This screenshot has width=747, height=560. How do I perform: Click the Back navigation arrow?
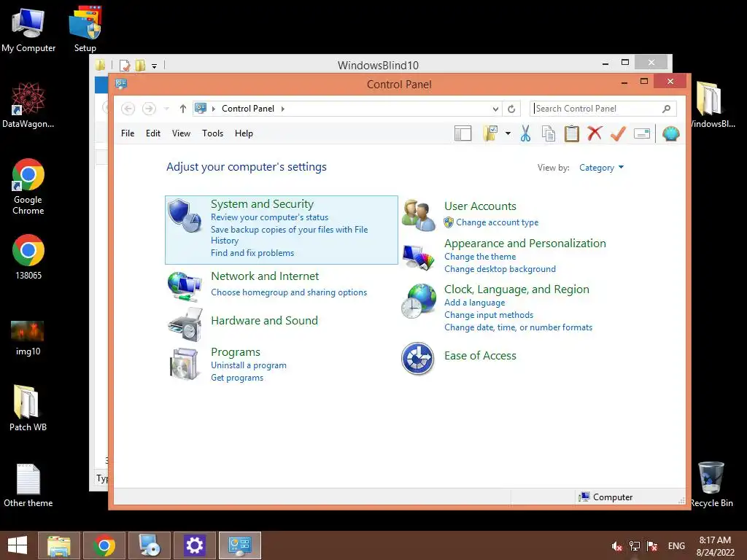[128, 109]
